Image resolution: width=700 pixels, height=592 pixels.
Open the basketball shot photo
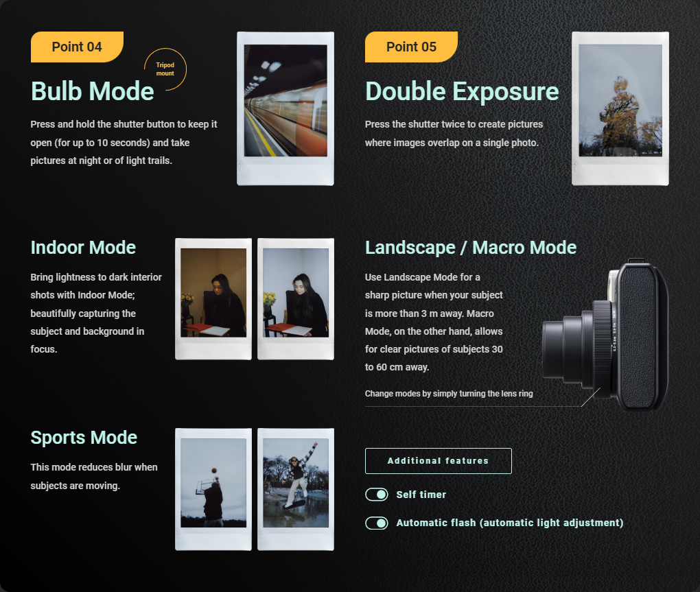(x=213, y=488)
